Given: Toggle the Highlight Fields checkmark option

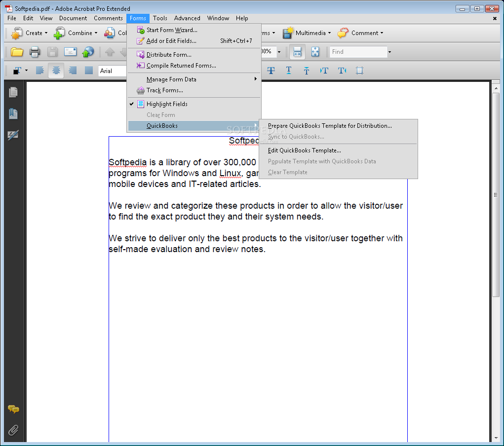Looking at the screenshot, I should pyautogui.click(x=194, y=104).
